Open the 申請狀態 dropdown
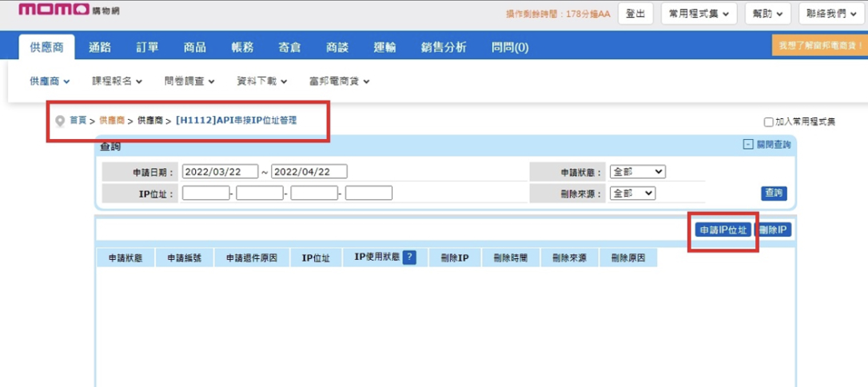The width and height of the screenshot is (868, 387). tap(637, 172)
